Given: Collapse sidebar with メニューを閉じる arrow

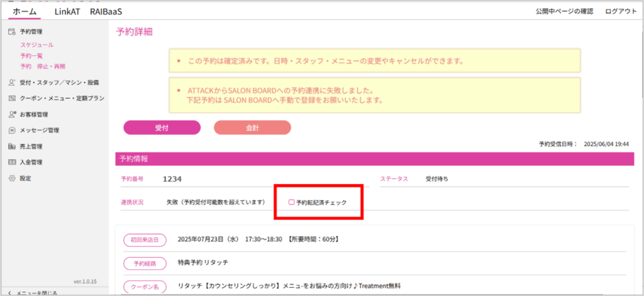Looking at the screenshot, I should (10, 293).
